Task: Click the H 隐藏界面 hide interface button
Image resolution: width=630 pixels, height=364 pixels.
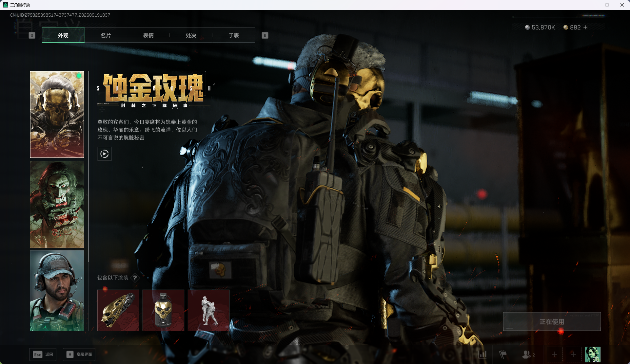Action: tap(79, 355)
